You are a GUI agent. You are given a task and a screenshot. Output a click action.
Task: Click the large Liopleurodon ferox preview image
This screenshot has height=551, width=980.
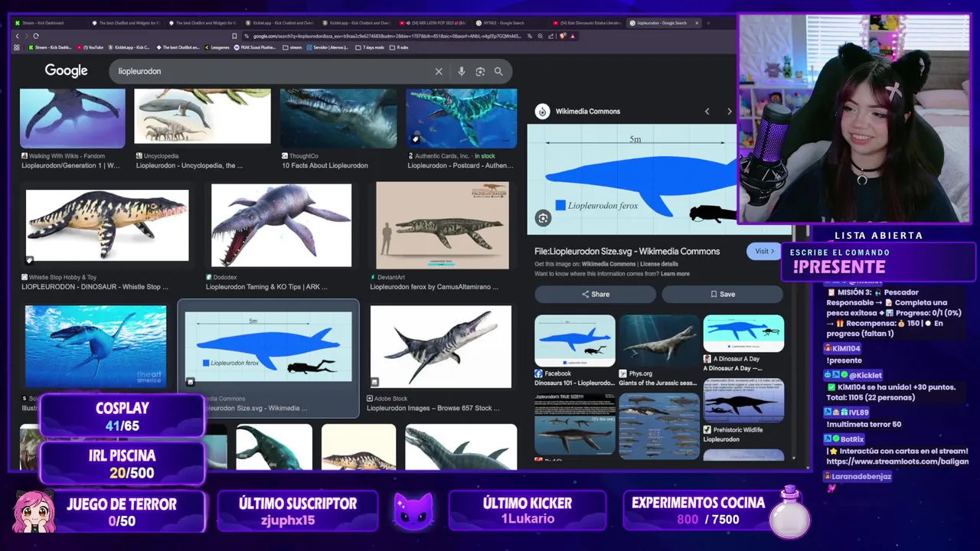click(x=632, y=179)
